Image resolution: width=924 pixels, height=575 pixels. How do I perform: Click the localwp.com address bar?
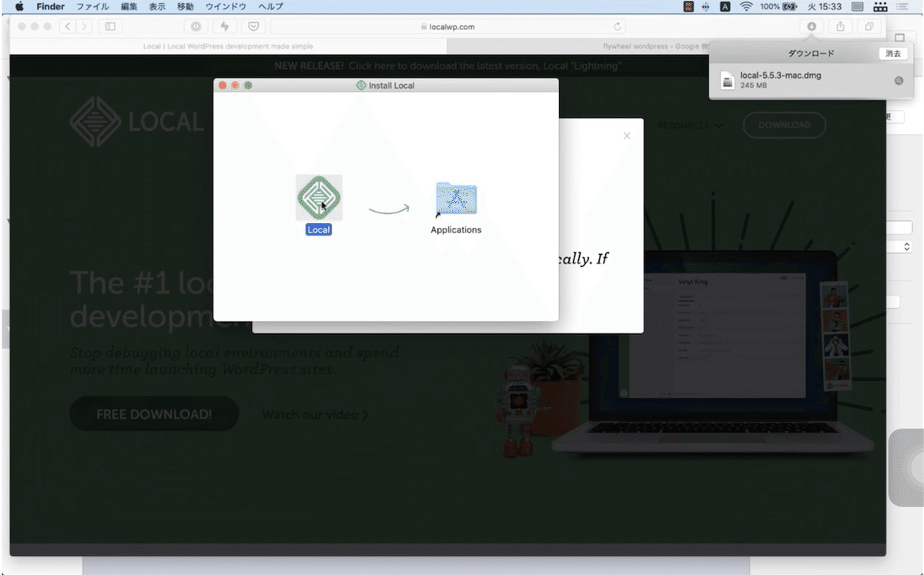pyautogui.click(x=447, y=26)
